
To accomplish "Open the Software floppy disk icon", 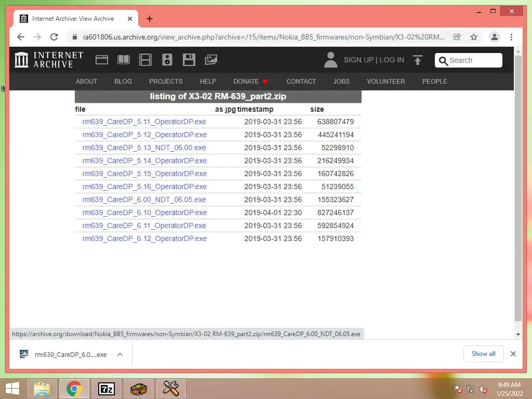I will [189, 60].
